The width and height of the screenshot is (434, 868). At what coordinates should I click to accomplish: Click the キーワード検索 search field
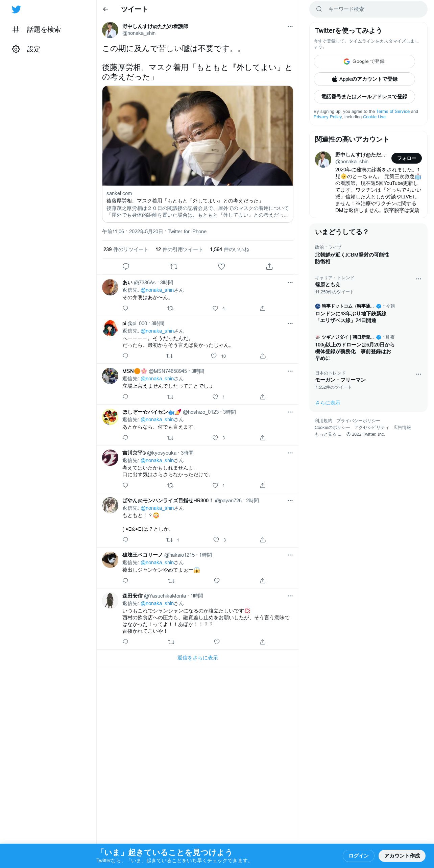tap(368, 9)
